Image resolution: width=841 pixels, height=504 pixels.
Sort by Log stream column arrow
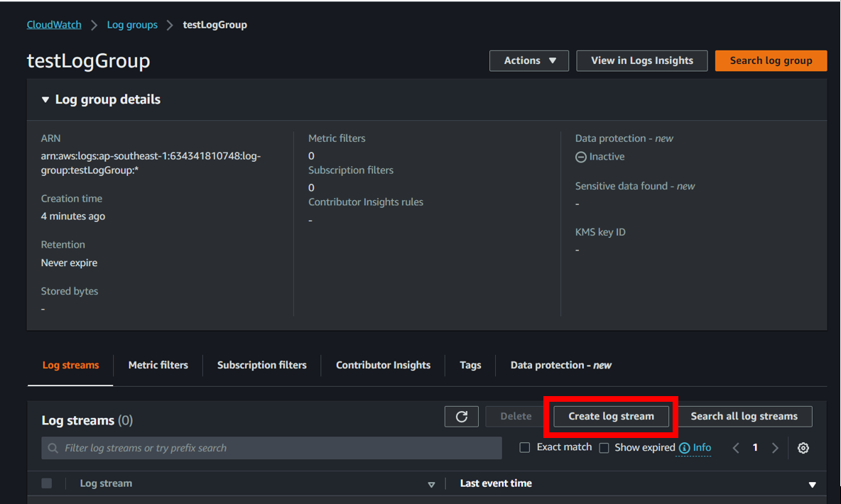click(x=431, y=485)
